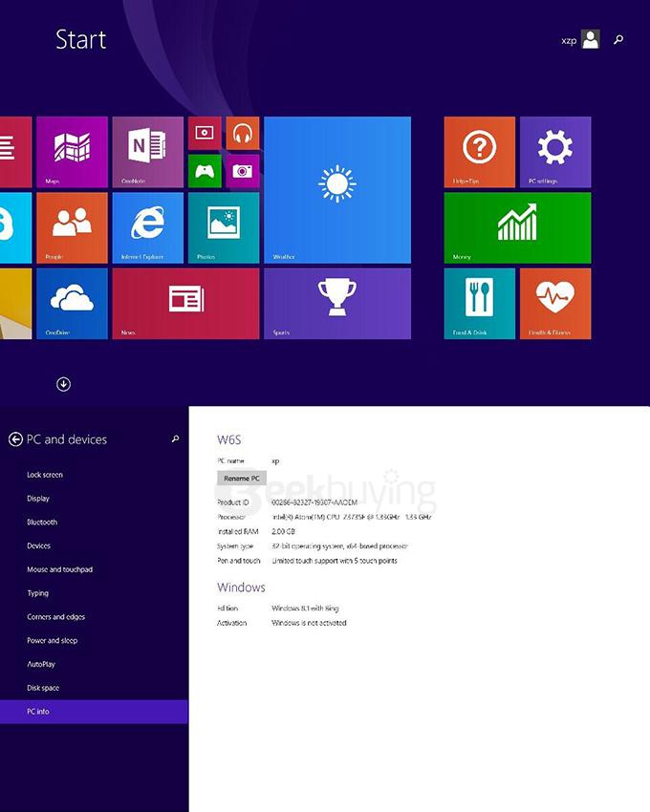
Task: Click the PC and devices title
Action: coord(66,439)
